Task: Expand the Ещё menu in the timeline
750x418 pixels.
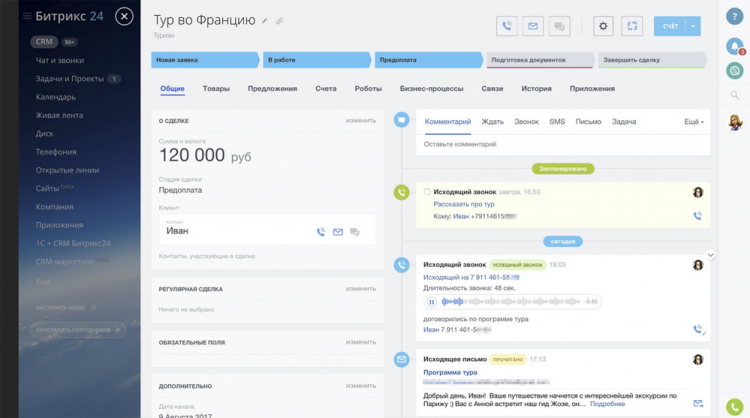Action: click(693, 122)
